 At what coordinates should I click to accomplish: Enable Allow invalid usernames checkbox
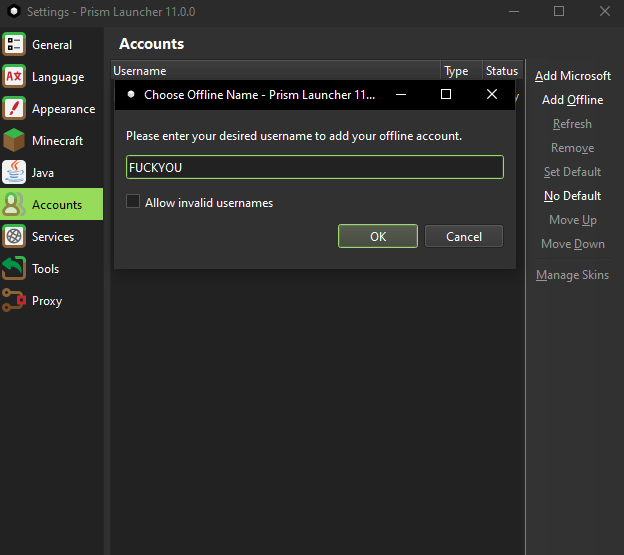click(133, 201)
